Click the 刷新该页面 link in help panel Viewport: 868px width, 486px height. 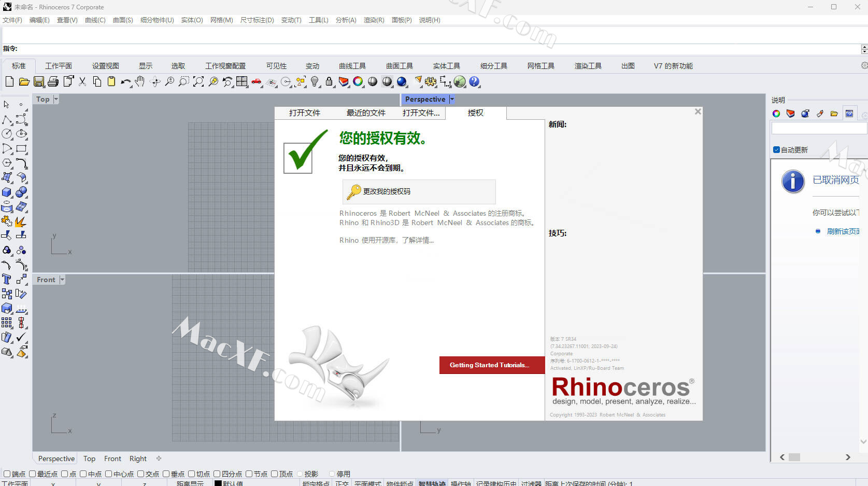[x=843, y=231]
